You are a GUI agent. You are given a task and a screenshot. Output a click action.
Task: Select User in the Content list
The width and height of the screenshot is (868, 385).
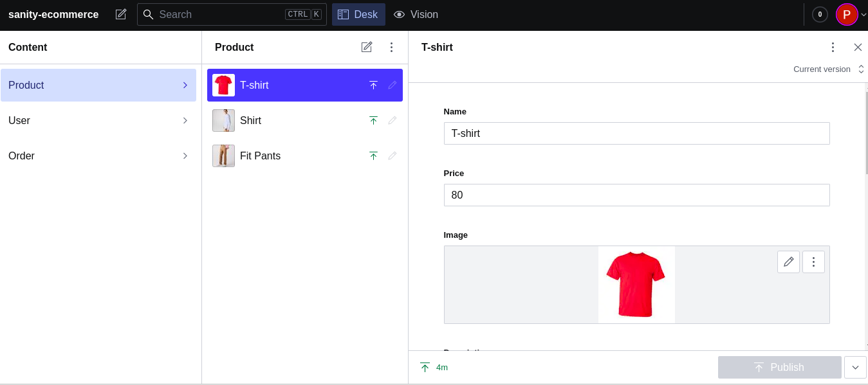(x=98, y=120)
